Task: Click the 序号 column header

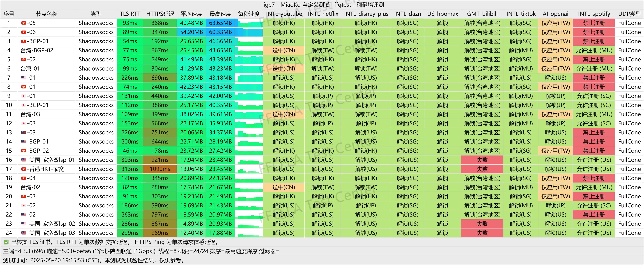Action: point(9,14)
